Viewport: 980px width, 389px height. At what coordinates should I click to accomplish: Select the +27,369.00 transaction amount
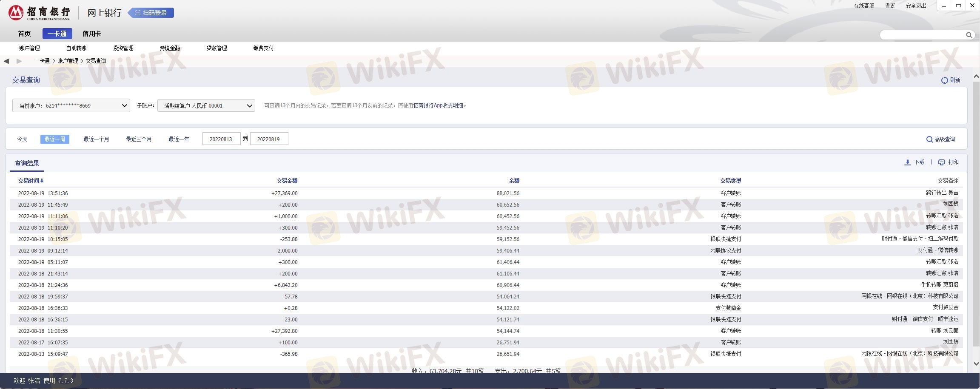coord(285,193)
